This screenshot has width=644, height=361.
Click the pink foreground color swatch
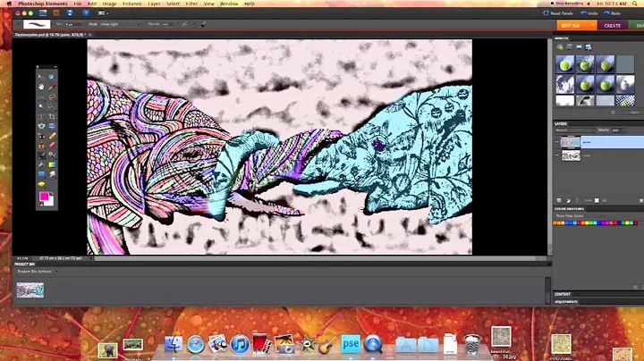[44, 197]
